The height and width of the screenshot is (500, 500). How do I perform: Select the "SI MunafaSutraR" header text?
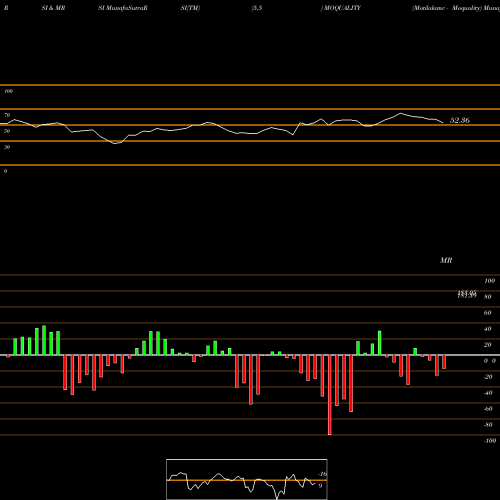click(x=123, y=8)
